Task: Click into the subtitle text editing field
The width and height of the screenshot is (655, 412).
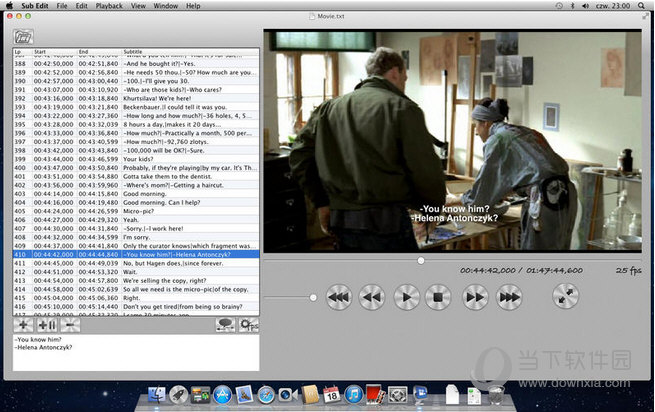Action: pyautogui.click(x=136, y=352)
